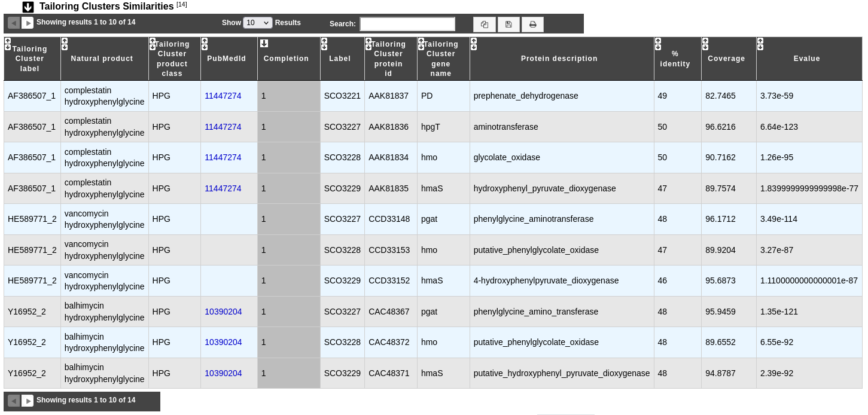Select vancomycin hydroxyphenylglycine cell in CCD33152 row
The height and width of the screenshot is (415, 868).
(x=105, y=280)
